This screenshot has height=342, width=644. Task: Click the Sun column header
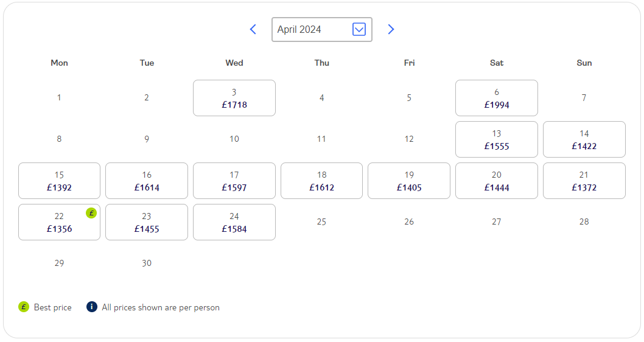tap(584, 63)
